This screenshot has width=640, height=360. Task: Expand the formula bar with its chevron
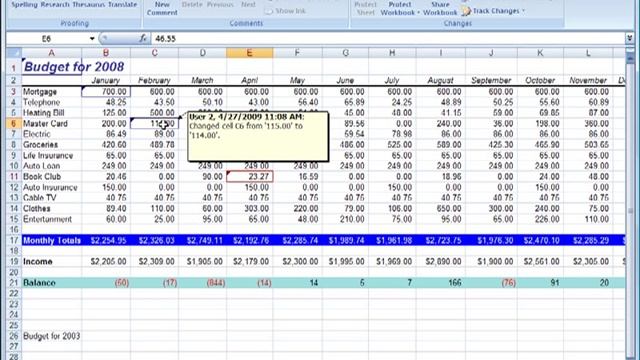pyautogui.click(x=629, y=38)
